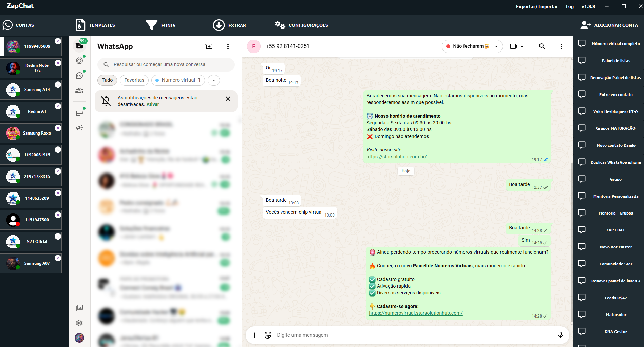Open the media gallery icon in sidebar
The height and width of the screenshot is (347, 644).
pos(79,308)
